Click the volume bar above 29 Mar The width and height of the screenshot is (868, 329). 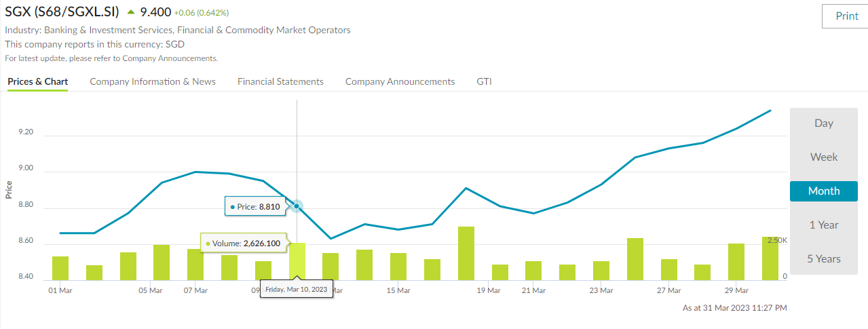736,262
